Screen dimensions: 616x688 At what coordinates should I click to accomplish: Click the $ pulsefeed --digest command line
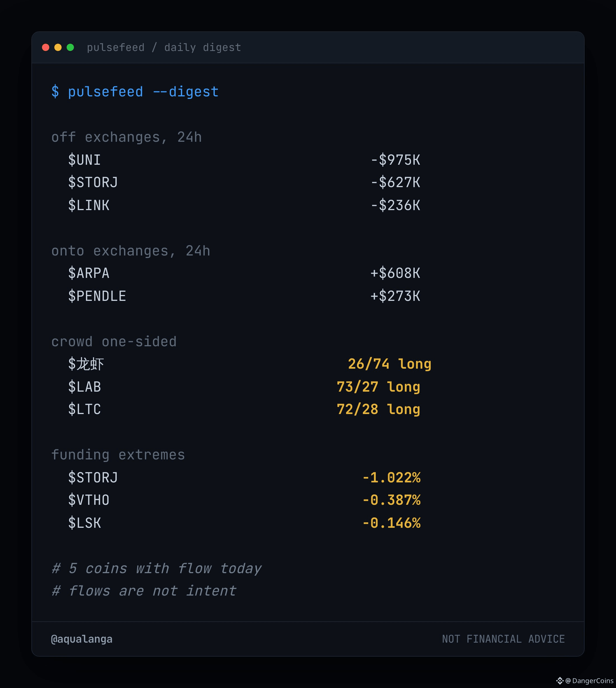tap(135, 92)
